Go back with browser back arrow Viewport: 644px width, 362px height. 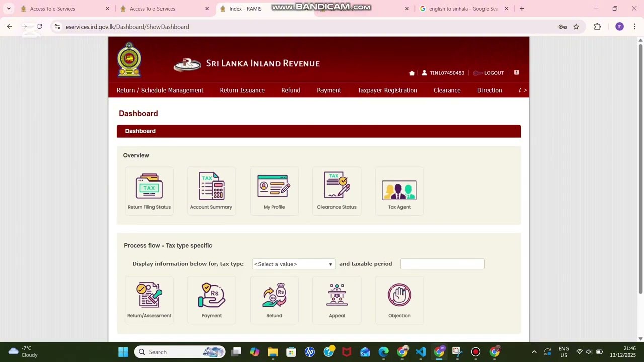pyautogui.click(x=9, y=27)
